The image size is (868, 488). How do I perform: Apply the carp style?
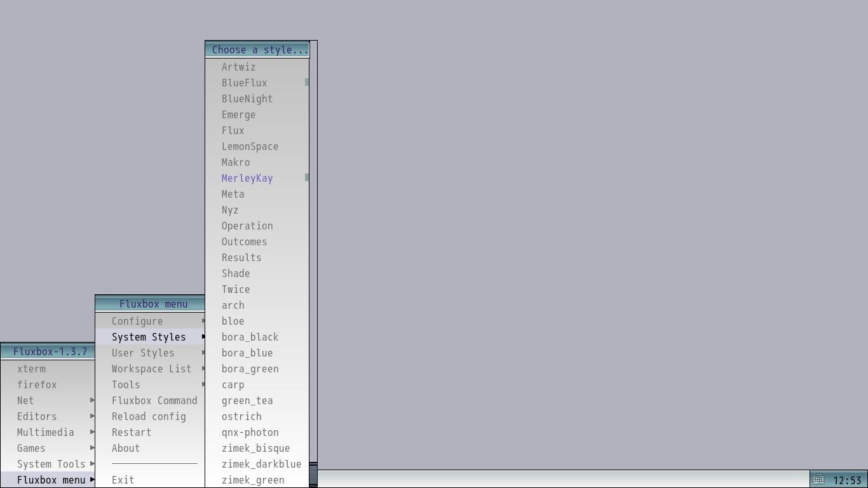point(257,384)
